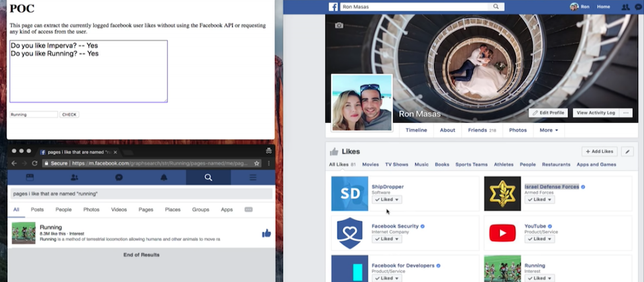Click the profile picture thumbnail
Image resolution: width=644 pixels, height=282 pixels.
[362, 103]
